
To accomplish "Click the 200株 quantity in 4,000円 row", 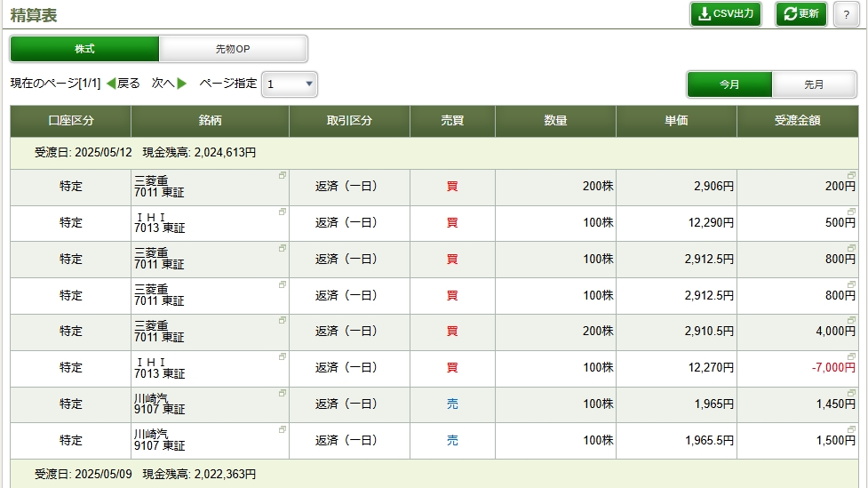I will click(598, 332).
